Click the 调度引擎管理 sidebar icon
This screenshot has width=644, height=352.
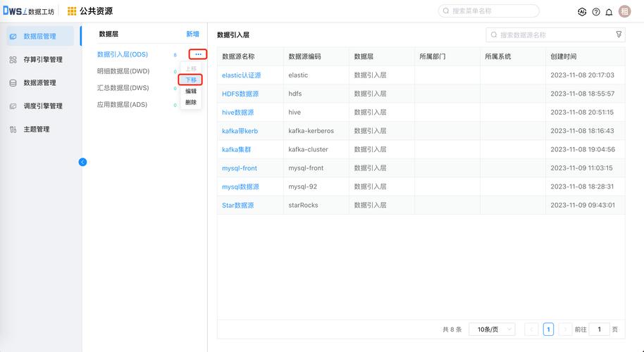pos(13,106)
